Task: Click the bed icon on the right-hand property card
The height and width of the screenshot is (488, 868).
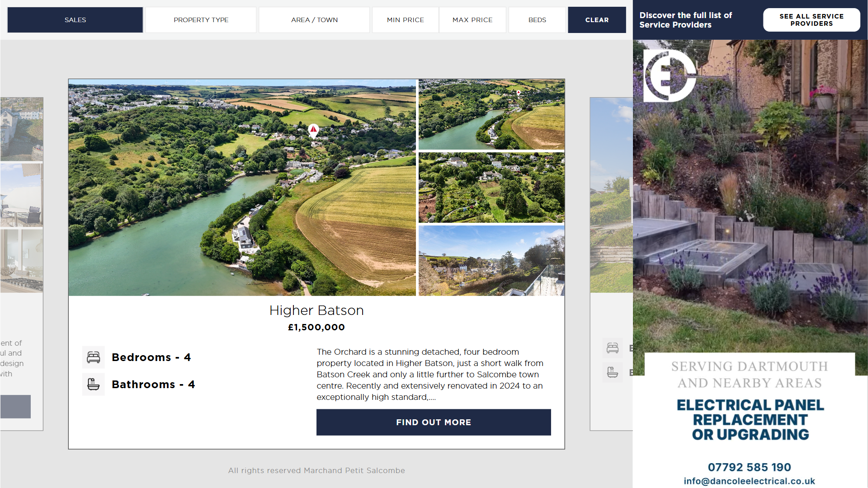Action: tap(613, 348)
